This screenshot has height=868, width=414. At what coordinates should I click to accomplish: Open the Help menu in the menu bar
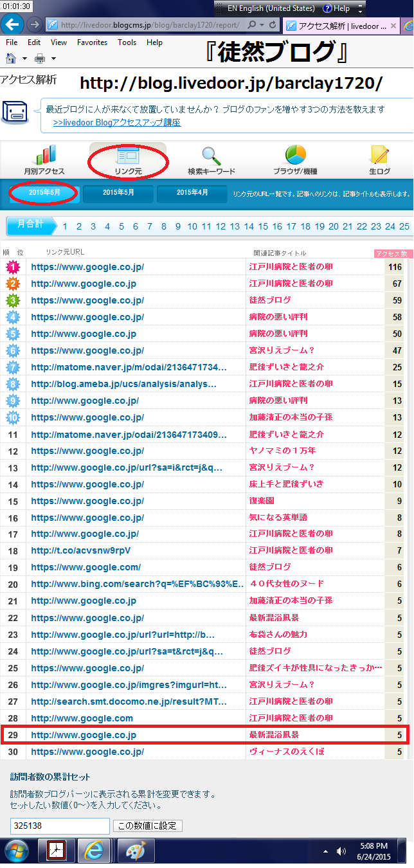pos(154,42)
